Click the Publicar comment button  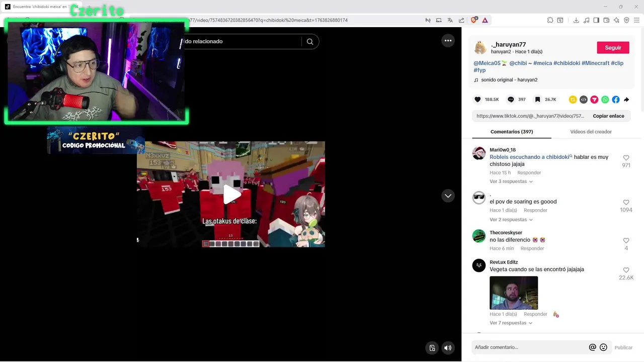(x=623, y=347)
